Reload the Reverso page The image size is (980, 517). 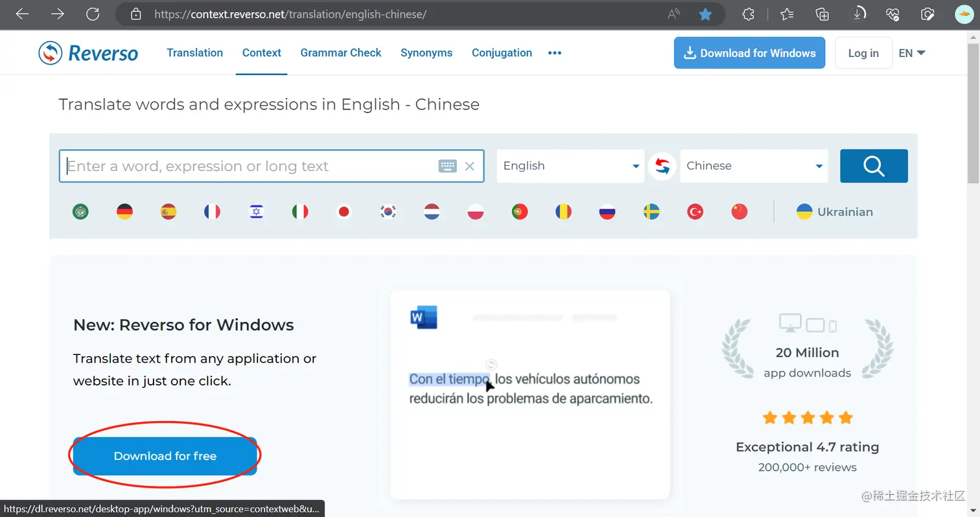pyautogui.click(x=93, y=14)
